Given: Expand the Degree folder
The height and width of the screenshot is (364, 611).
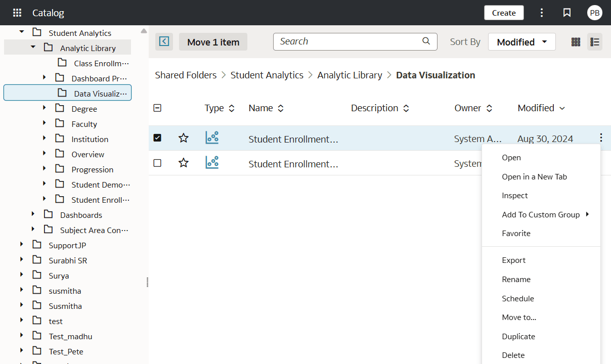Looking at the screenshot, I should point(45,108).
